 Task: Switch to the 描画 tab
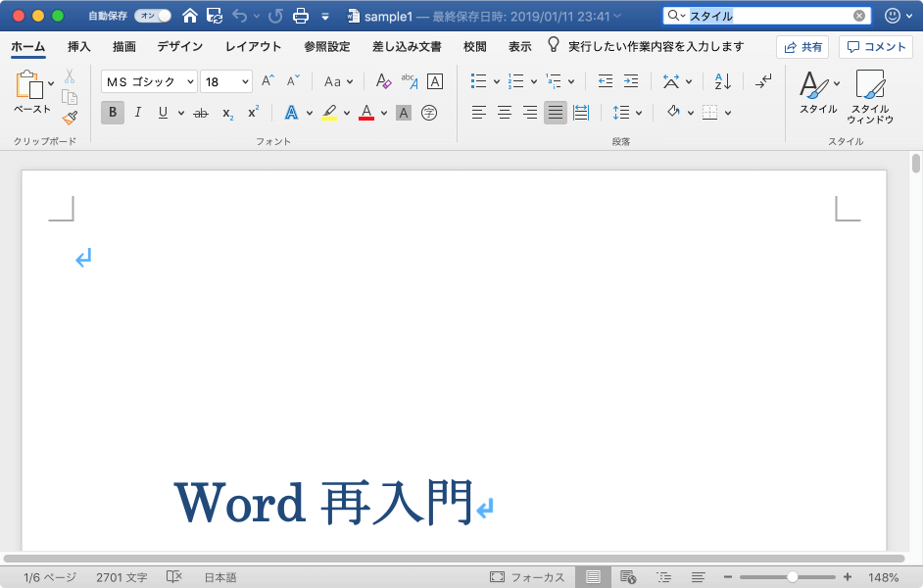(x=124, y=46)
